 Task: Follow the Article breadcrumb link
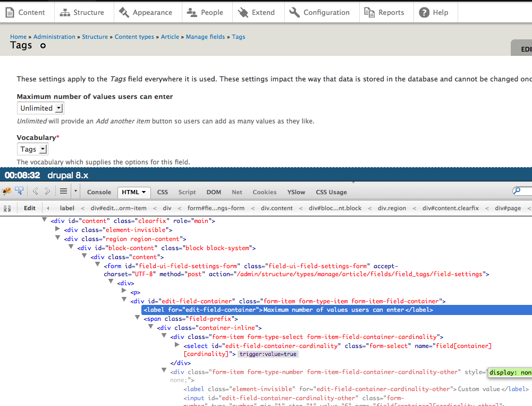pos(170,37)
